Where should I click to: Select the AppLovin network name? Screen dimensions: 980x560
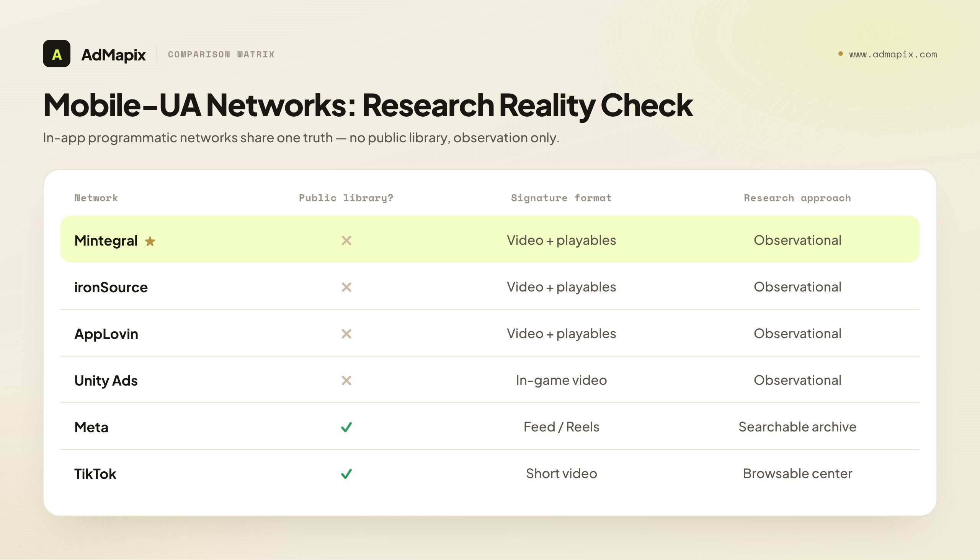[x=106, y=334]
